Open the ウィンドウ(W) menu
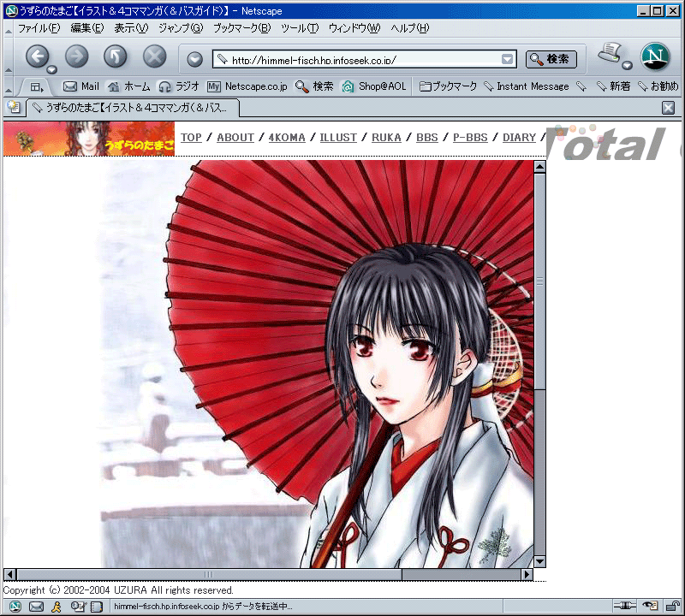Screen dimensions: 685x616 [x=354, y=28]
